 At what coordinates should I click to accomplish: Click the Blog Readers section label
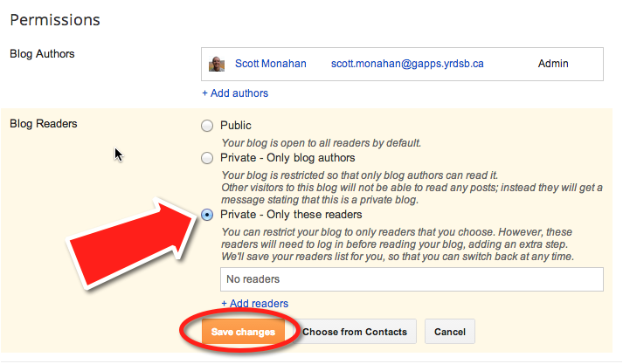pos(44,124)
